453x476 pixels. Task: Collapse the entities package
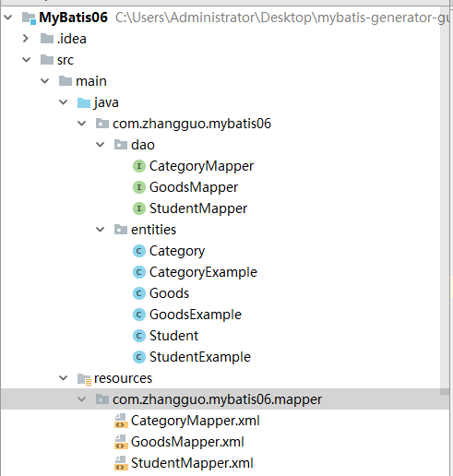coord(101,230)
